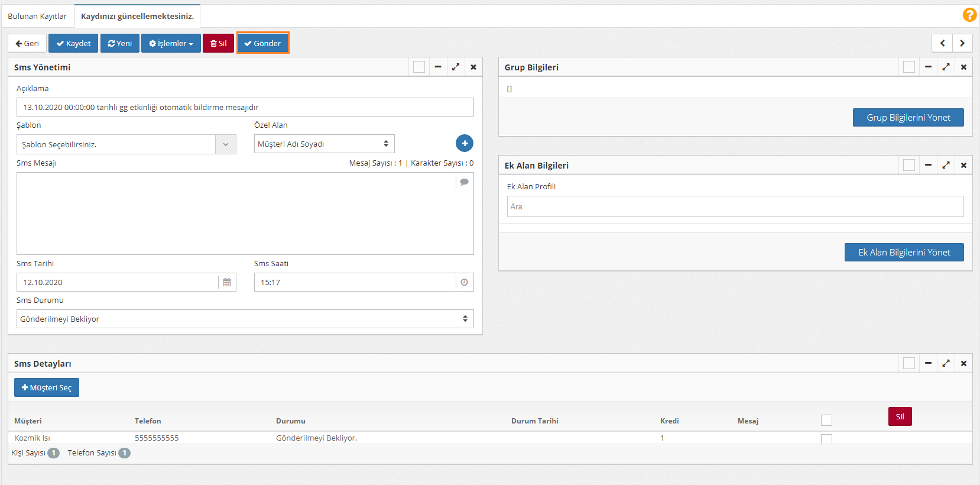Click the clock icon in Sms Saati
Screen dimensions: 980x485
click(x=464, y=282)
